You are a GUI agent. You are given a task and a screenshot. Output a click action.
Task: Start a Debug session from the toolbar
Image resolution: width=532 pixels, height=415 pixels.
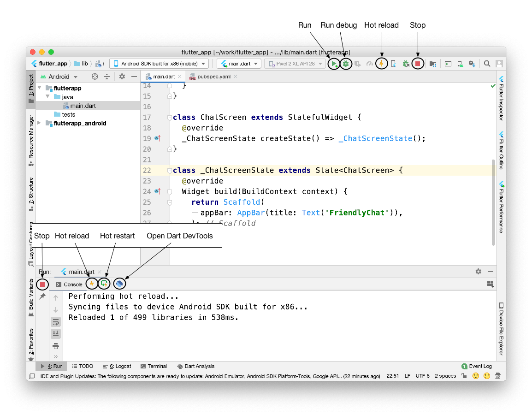pos(346,64)
